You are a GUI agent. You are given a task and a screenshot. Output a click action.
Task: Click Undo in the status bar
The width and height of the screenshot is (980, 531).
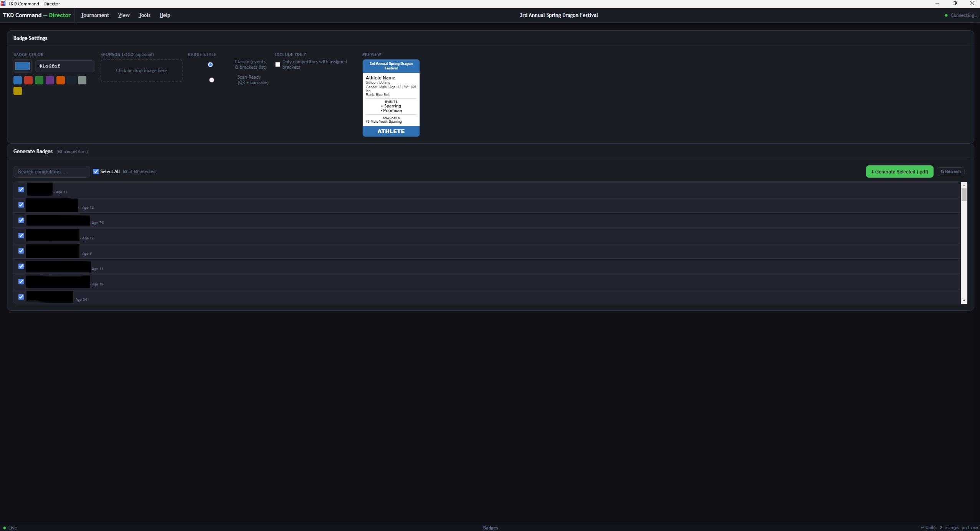(x=928, y=528)
